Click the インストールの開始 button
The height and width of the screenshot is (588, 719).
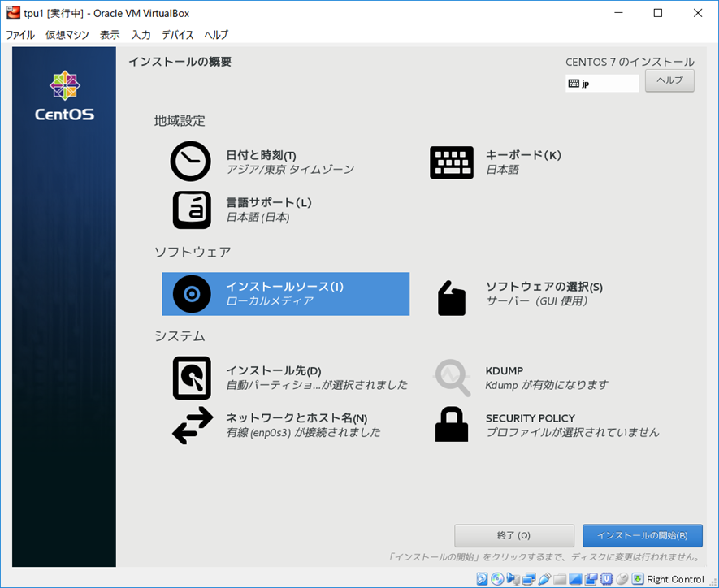point(642,536)
